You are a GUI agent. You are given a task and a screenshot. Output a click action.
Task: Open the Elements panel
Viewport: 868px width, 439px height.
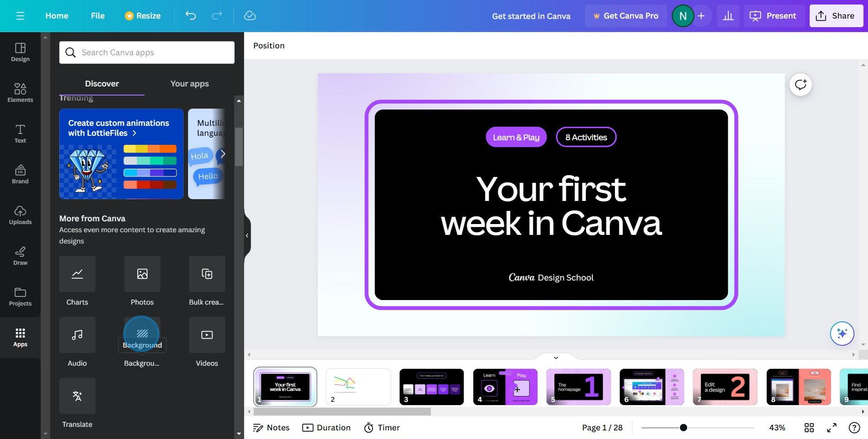(x=20, y=93)
